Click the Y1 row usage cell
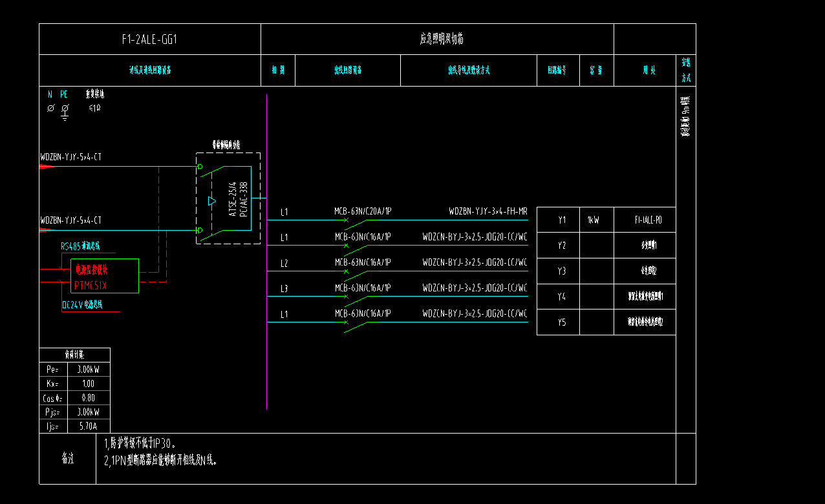Screen dimensions: 825x504 click(x=645, y=220)
